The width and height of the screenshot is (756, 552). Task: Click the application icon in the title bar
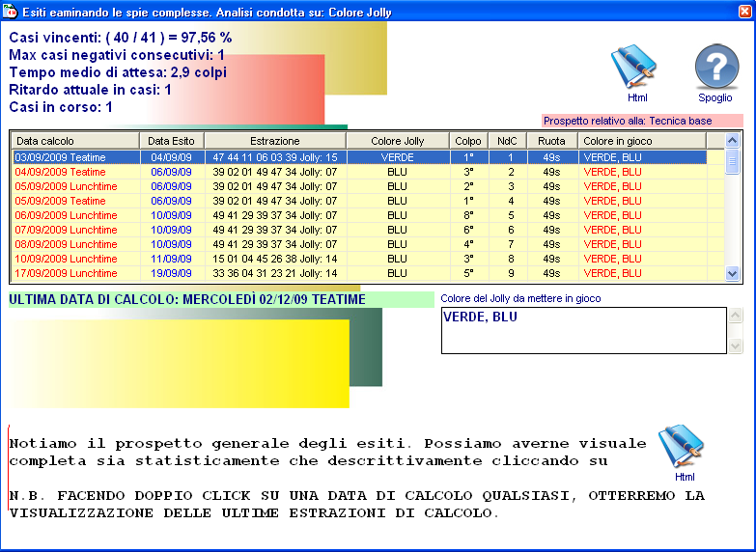click(x=10, y=11)
